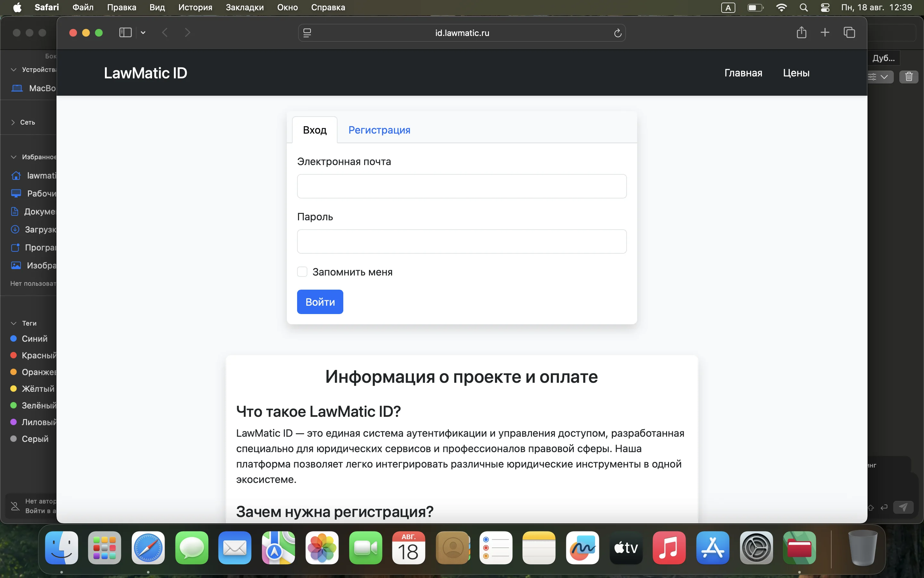Viewport: 924px width, 578px height.
Task: Reload the id.lawmatic.ru page
Action: point(617,33)
